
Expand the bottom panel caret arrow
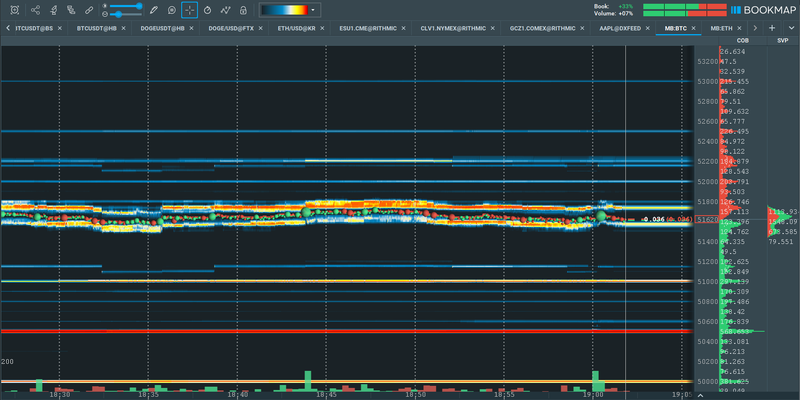coord(701,395)
